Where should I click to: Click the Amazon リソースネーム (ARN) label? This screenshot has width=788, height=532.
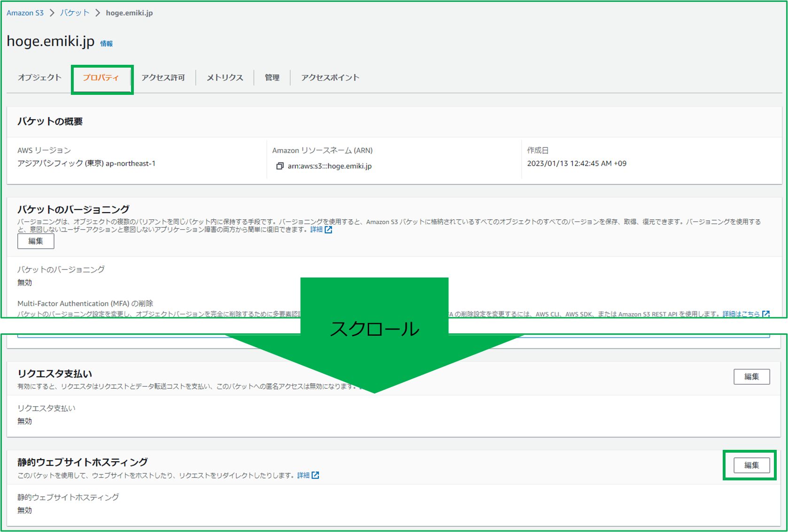pos(323,150)
